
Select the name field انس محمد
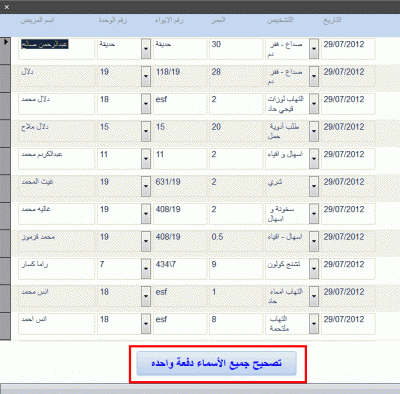pyautogui.click(x=57, y=296)
